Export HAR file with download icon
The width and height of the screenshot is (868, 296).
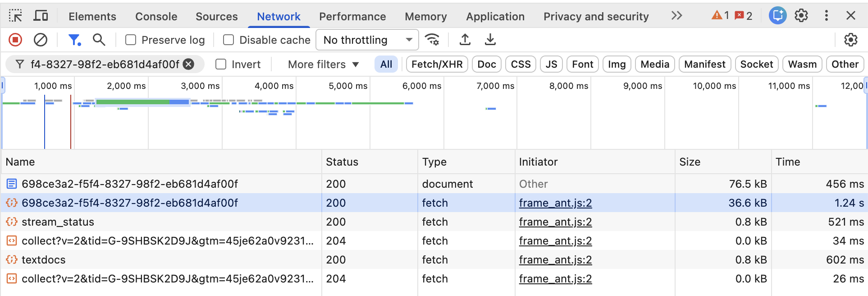[x=490, y=40]
